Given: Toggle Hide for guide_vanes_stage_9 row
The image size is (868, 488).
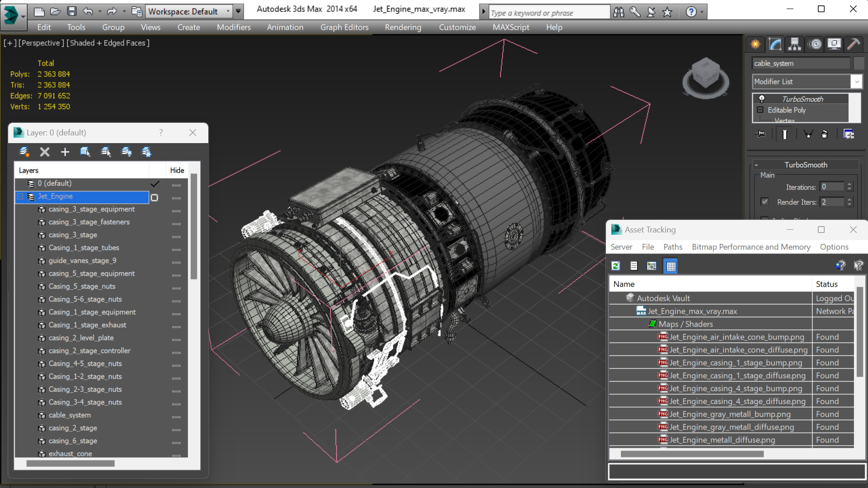Looking at the screenshot, I should click(177, 262).
